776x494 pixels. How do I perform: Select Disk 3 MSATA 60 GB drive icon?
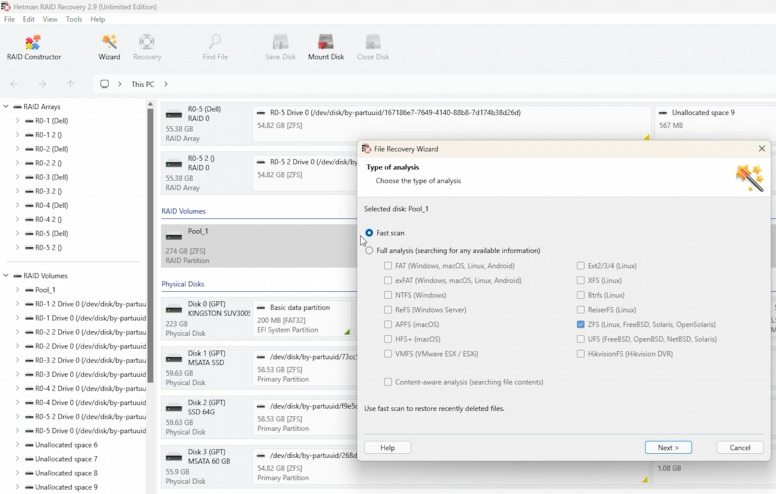click(x=174, y=458)
